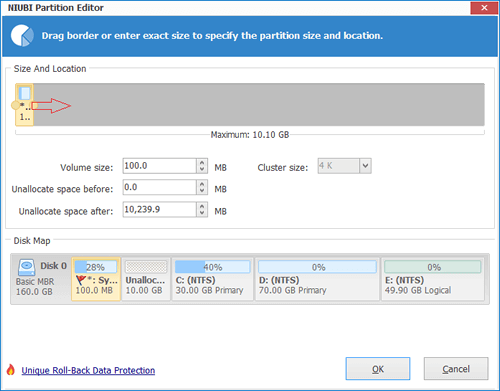Increase Unallocate space after value
This screenshot has width=500, height=391.
click(x=202, y=206)
